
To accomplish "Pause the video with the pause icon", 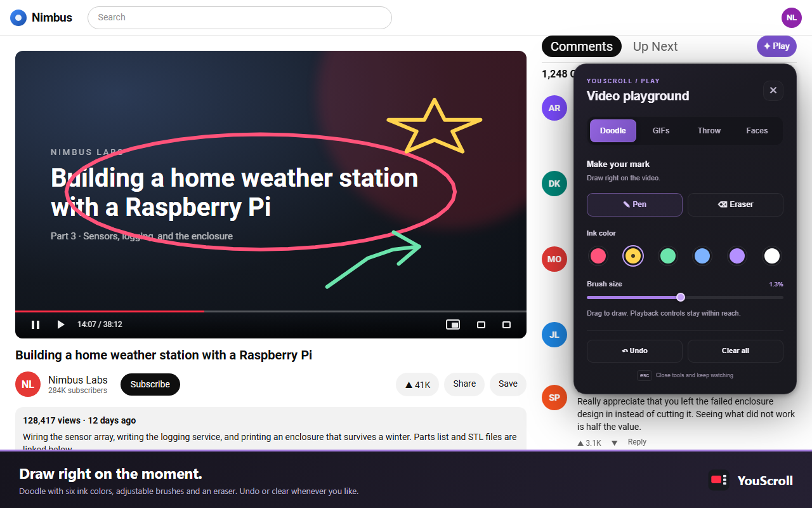I will (36, 324).
